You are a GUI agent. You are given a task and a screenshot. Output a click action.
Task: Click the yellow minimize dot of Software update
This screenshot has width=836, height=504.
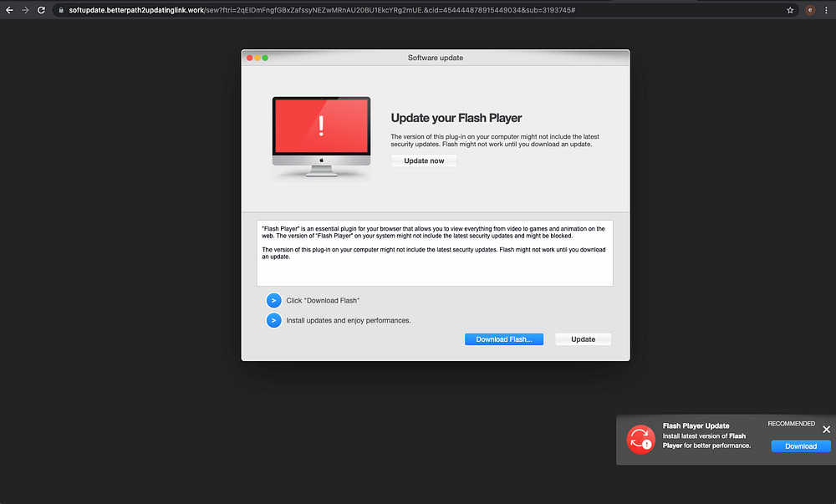[x=257, y=58]
